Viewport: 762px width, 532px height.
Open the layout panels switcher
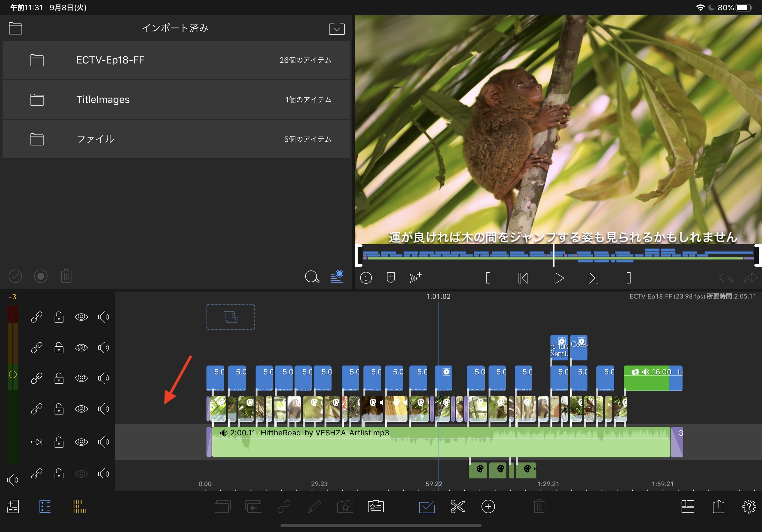[x=688, y=506]
